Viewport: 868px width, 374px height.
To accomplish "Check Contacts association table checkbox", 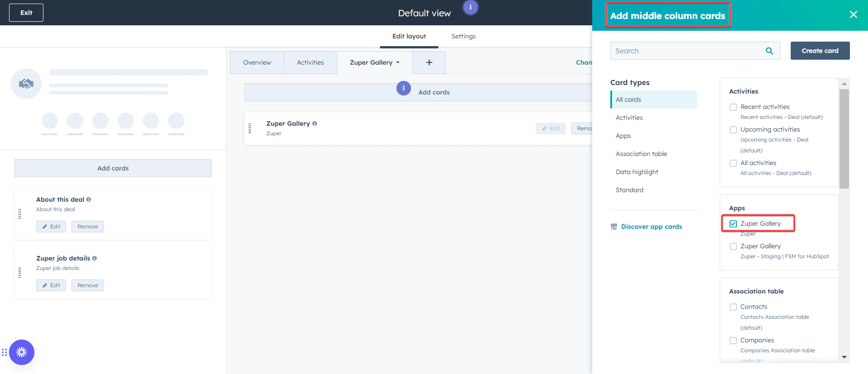I will (x=733, y=307).
